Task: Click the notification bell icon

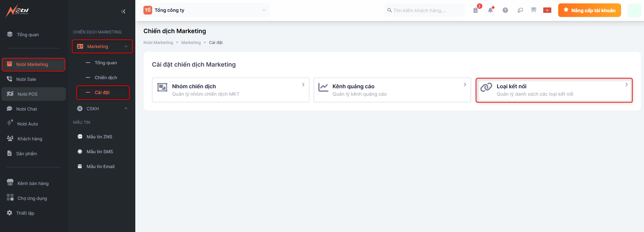Action: 490,10
